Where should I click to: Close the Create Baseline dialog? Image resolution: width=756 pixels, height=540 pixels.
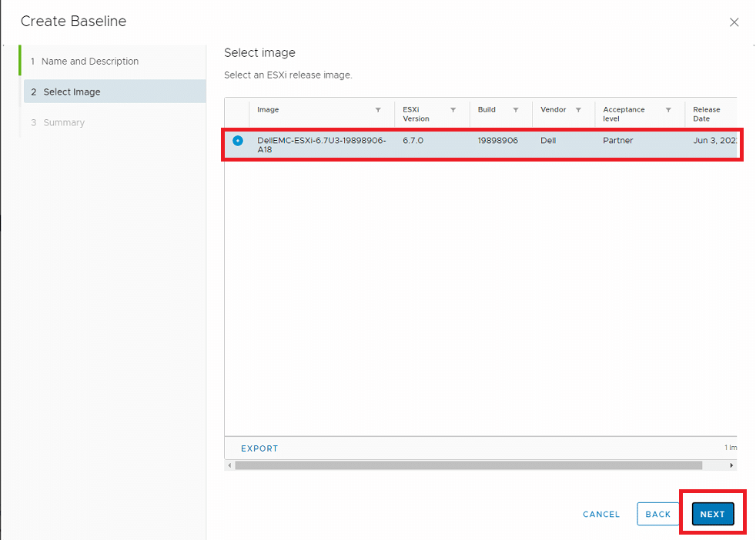(734, 22)
